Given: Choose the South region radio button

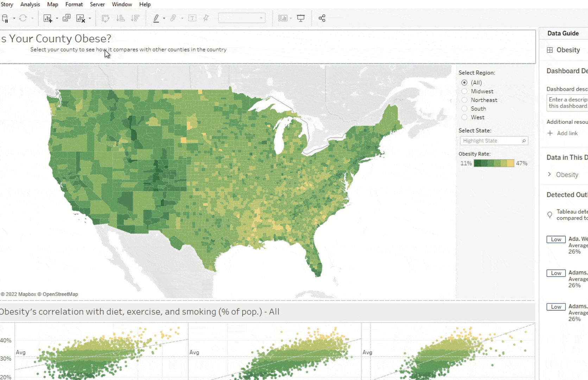Looking at the screenshot, I should [464, 109].
